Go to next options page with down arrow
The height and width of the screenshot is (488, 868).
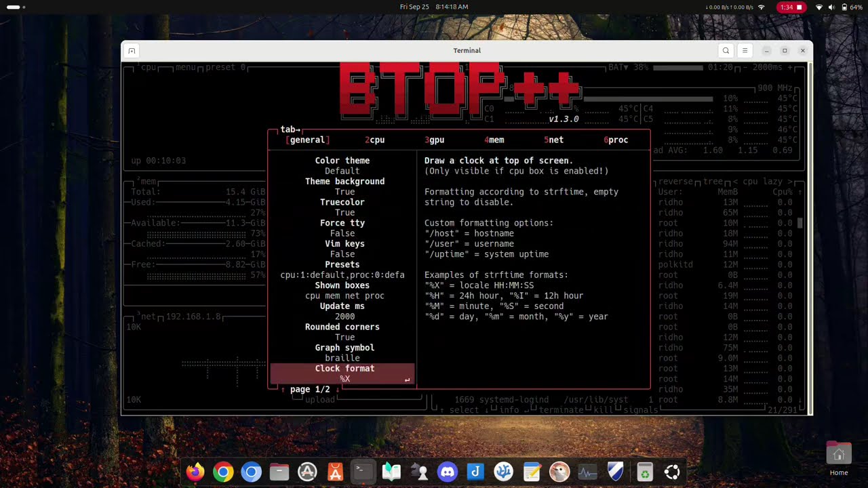337,390
